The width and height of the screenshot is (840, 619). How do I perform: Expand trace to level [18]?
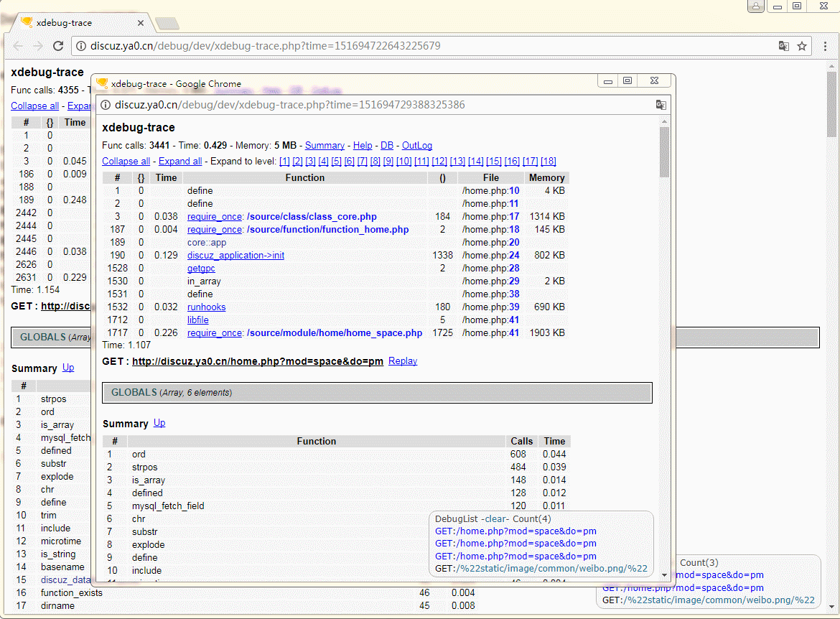pos(548,162)
